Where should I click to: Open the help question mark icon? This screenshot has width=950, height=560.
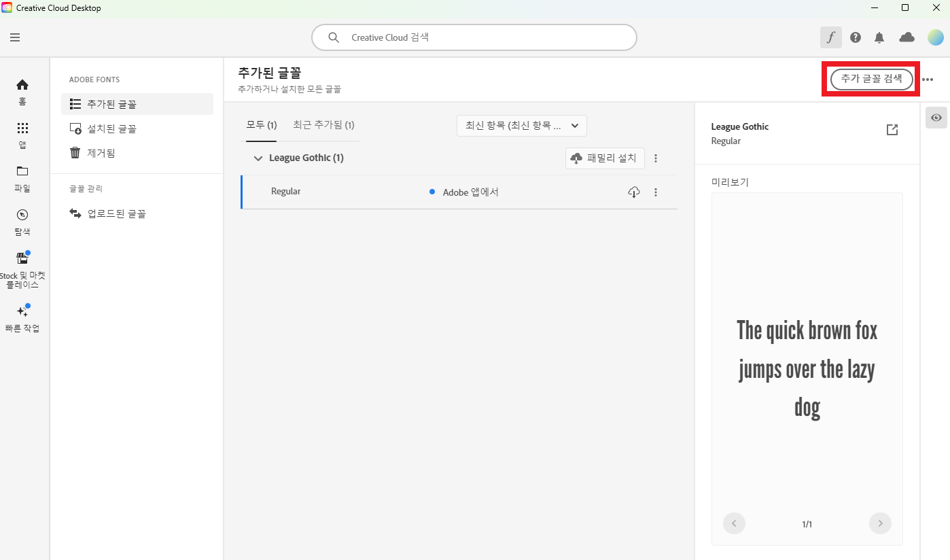(856, 37)
